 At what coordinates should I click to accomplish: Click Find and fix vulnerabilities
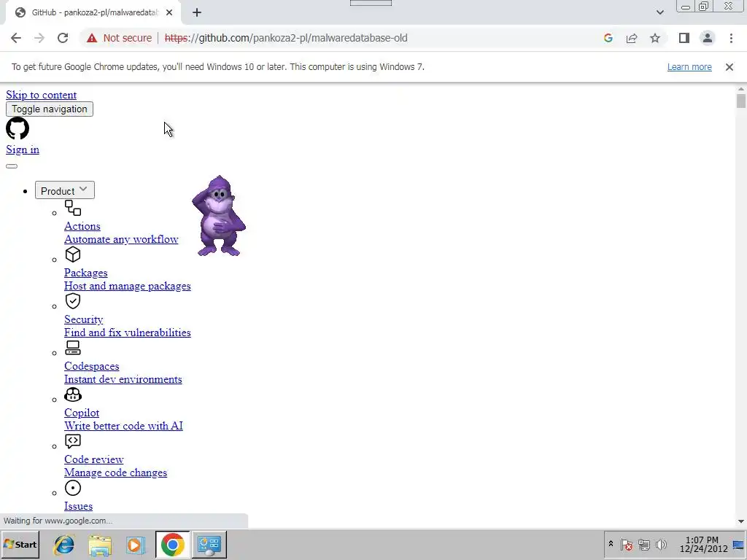click(x=127, y=332)
